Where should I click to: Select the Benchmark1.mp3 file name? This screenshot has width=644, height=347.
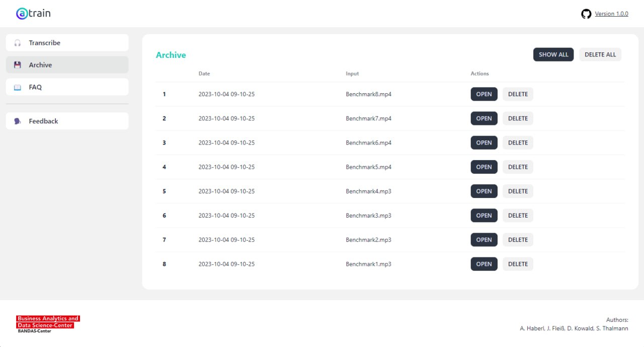click(368, 264)
